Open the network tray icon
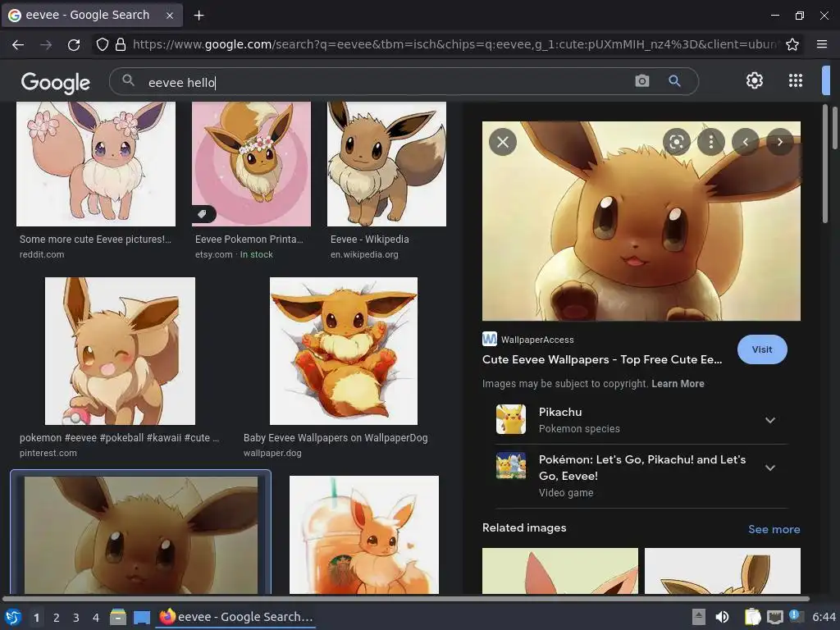840x630 pixels. pos(774,617)
